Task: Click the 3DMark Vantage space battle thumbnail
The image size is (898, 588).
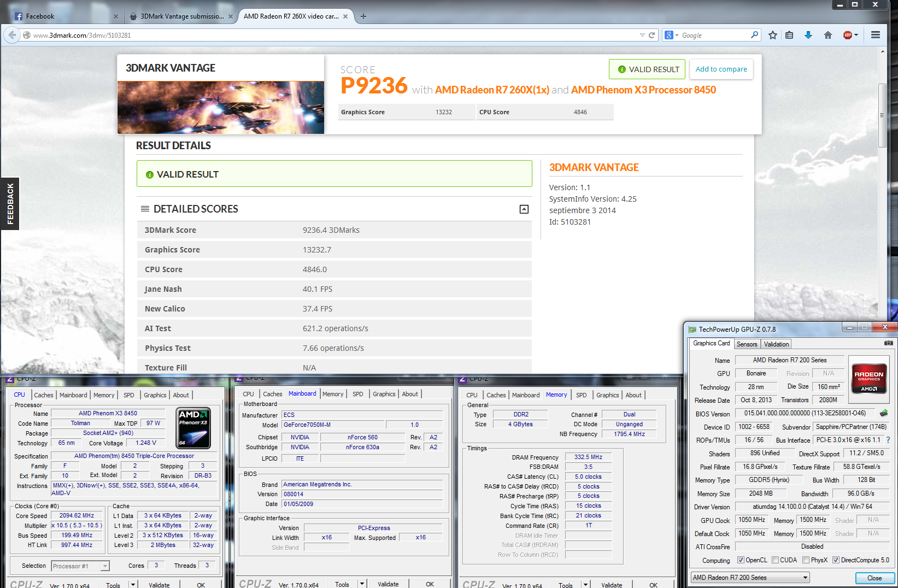Action: (221, 108)
